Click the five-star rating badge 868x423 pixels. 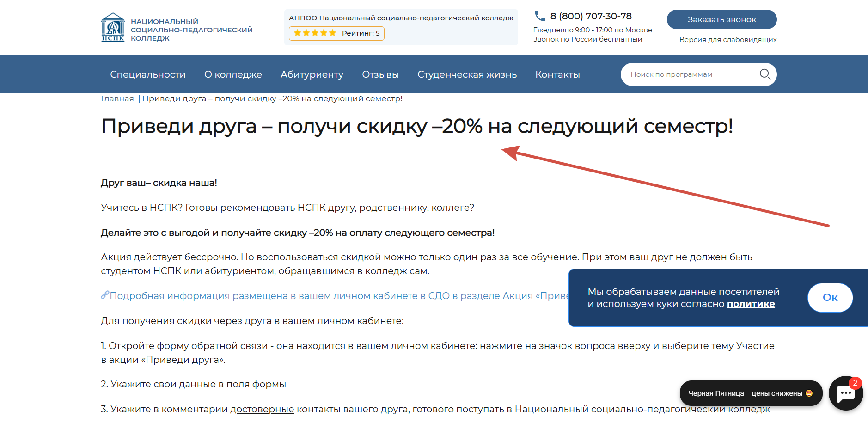(x=336, y=33)
